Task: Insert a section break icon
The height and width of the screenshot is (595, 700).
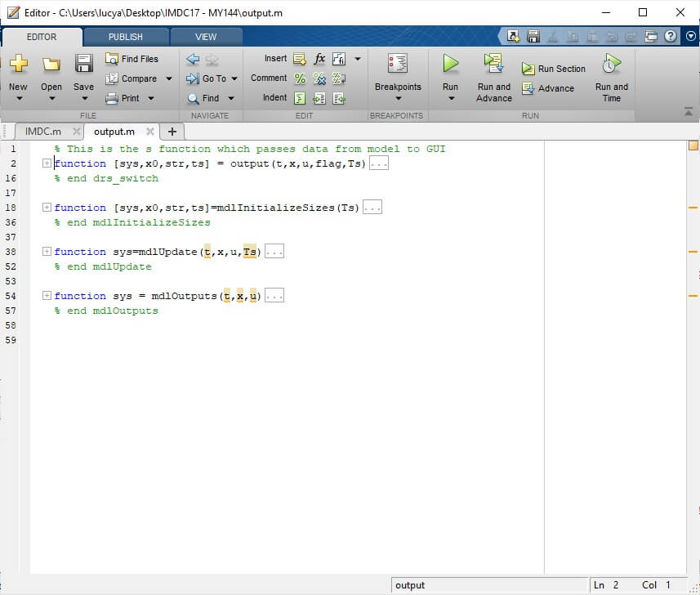Action: click(300, 59)
